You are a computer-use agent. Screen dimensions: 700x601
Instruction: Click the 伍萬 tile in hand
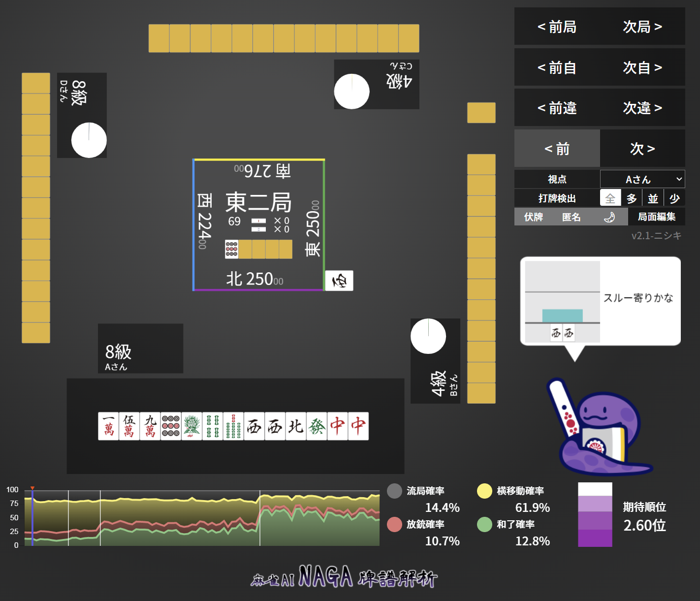(x=129, y=426)
